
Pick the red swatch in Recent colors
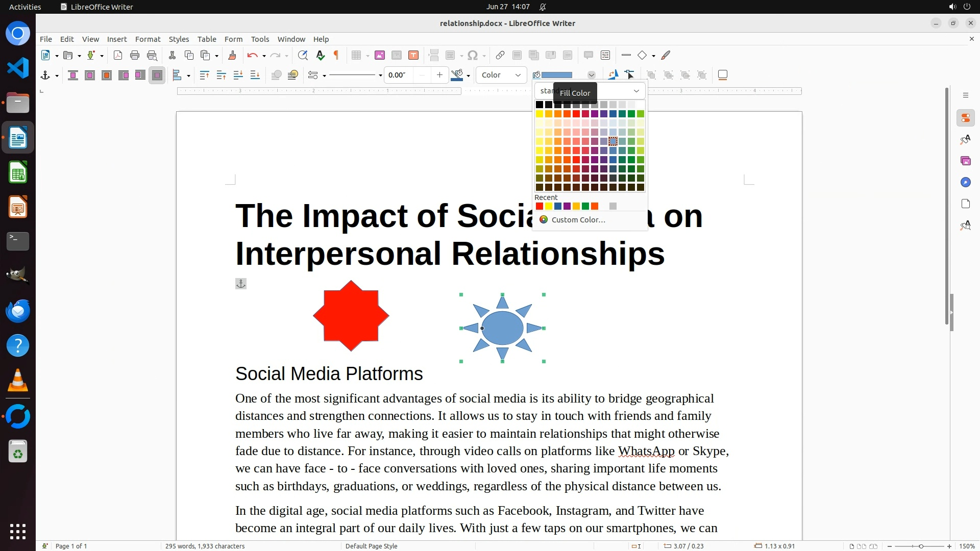point(540,206)
